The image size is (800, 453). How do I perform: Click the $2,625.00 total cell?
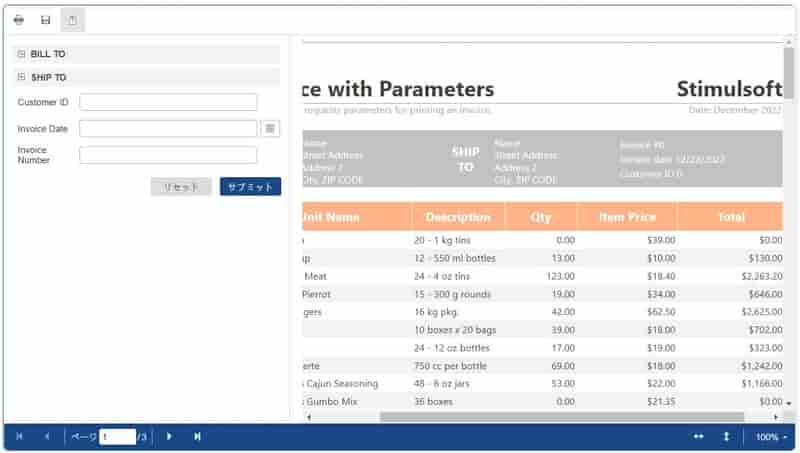762,312
